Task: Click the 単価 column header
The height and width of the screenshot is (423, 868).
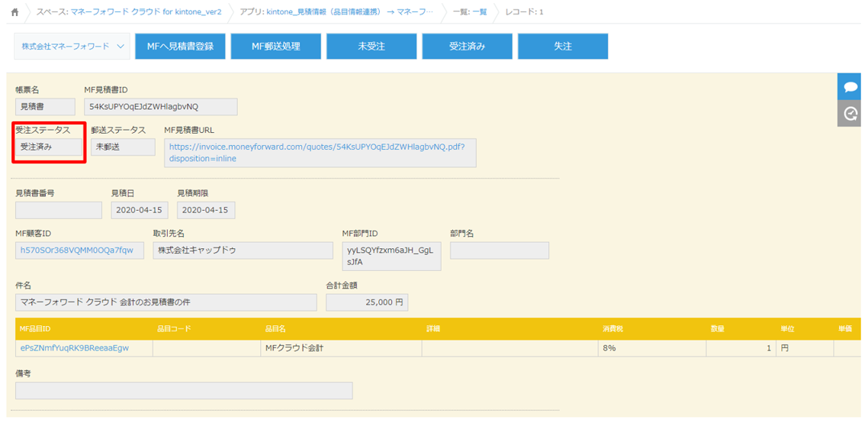Action: tap(847, 329)
